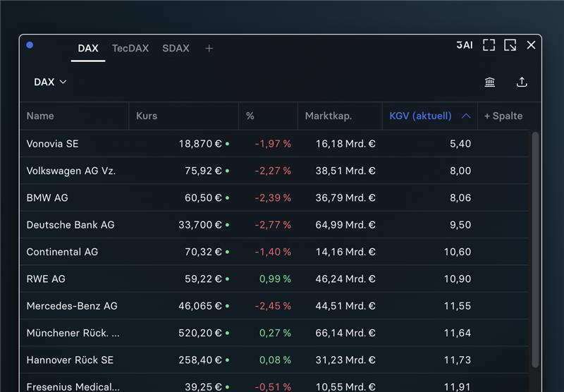Click Deutsche Bank market cap 64,99 Mrd. €
564x392 pixels.
(x=345, y=225)
